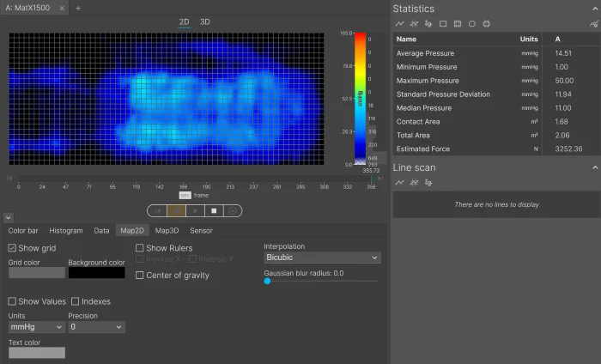Click the Background color swatch
601x364 pixels.
(x=96, y=273)
